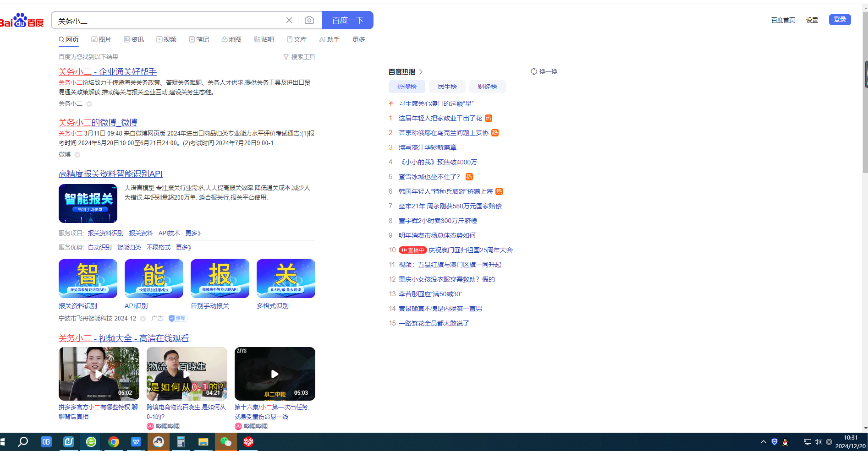Open the blue shield security tray icon

775,442
